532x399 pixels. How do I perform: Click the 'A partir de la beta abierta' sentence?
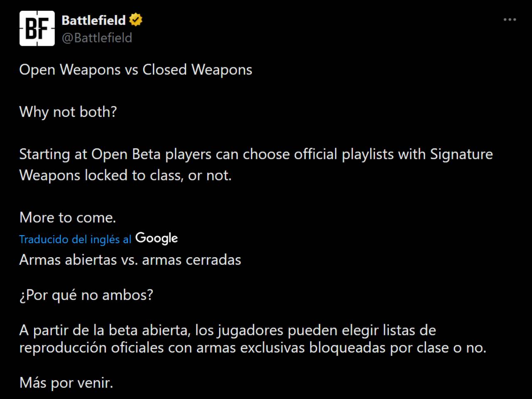[227, 330]
